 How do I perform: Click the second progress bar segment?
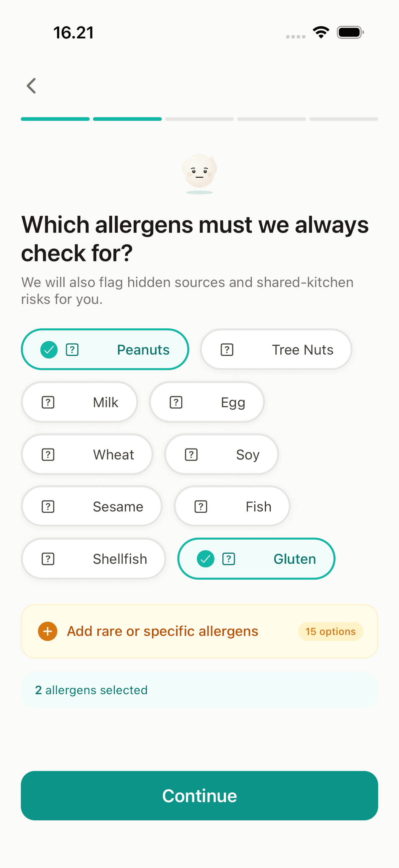tap(127, 119)
